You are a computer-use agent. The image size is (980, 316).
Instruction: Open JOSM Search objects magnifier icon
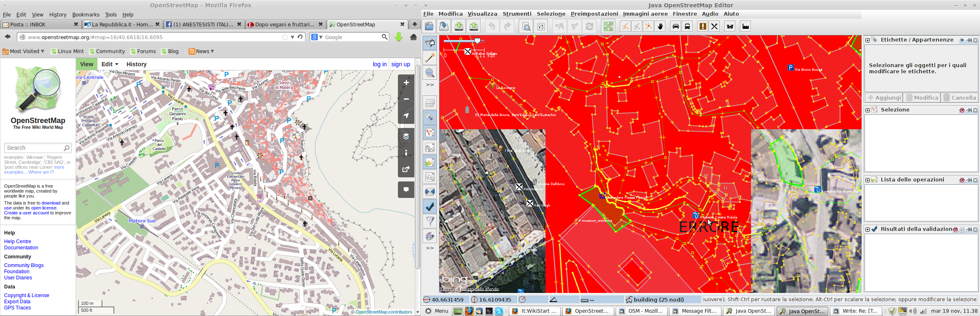click(526, 26)
